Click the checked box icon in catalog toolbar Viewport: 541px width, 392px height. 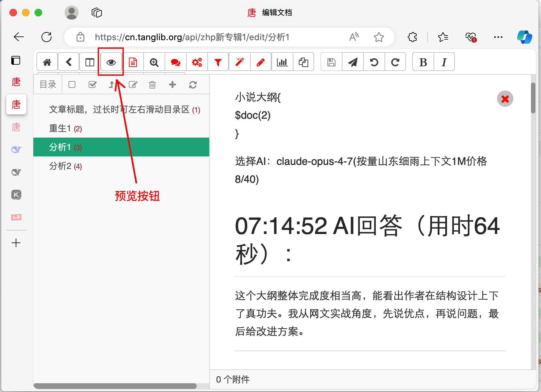click(92, 84)
